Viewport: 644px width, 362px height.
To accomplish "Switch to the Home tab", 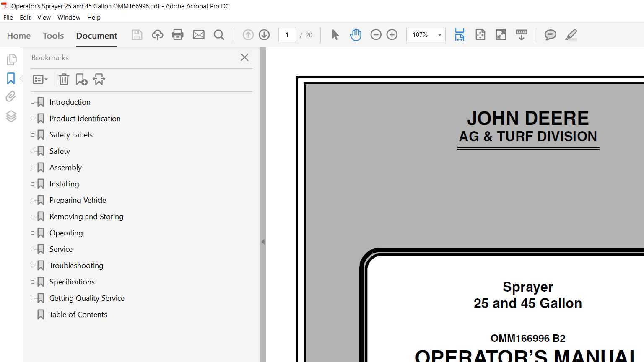I will coord(19,36).
